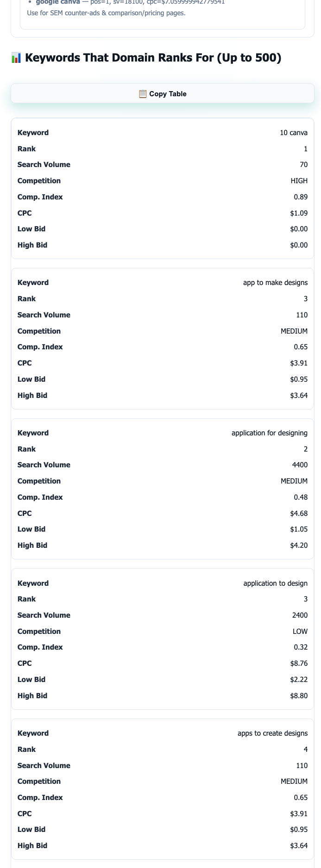The height and width of the screenshot is (868, 321).
Task: Select the "10 canva" keyword value
Action: click(293, 133)
